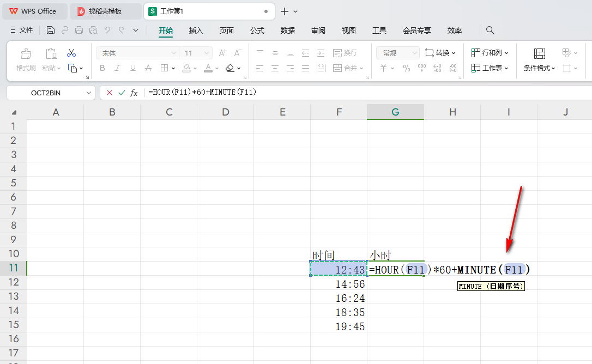Screen dimensions: 592x364
Task: Click the Copy icon in ribbon
Action: click(x=73, y=68)
